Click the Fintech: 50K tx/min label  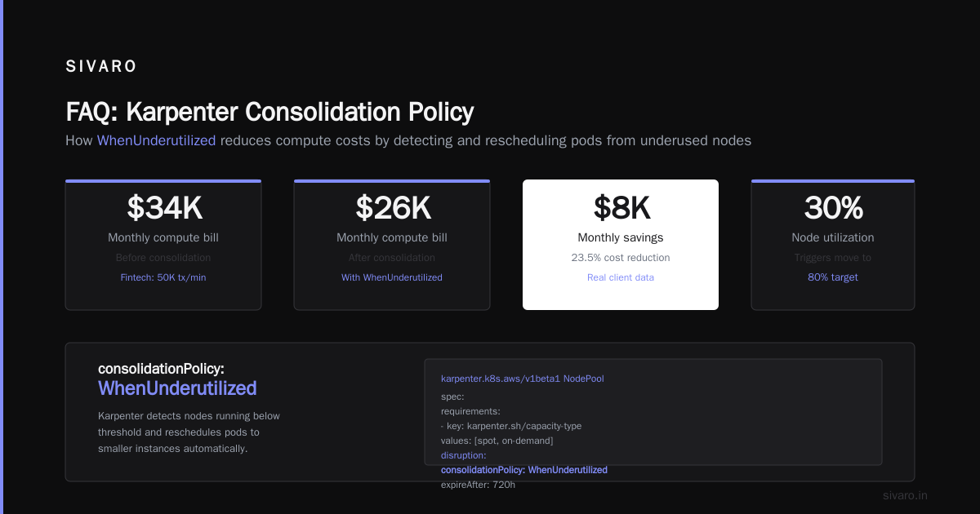point(163,277)
